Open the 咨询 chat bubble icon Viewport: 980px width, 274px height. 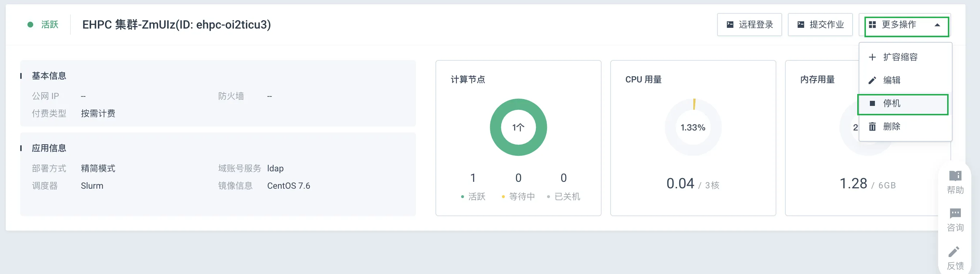955,213
